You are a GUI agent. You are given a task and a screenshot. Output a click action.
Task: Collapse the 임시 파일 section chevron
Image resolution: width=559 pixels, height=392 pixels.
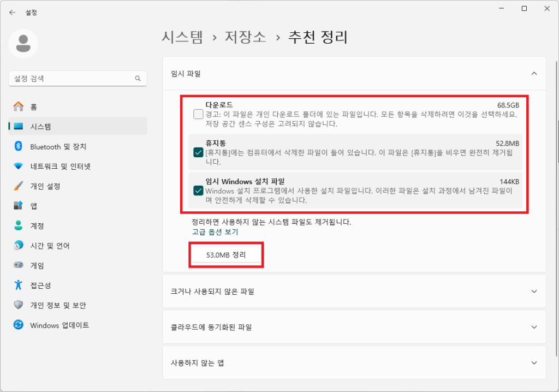pos(534,74)
